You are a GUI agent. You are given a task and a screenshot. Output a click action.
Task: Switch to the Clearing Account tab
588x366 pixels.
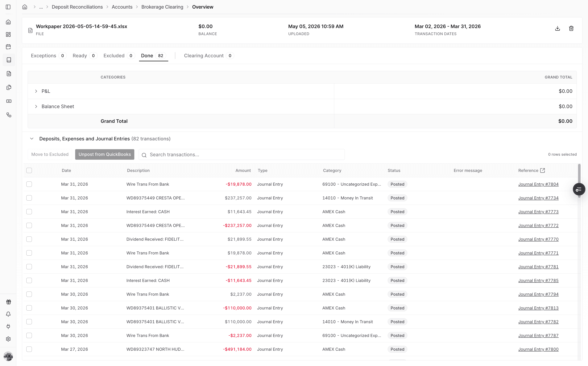tap(209, 56)
